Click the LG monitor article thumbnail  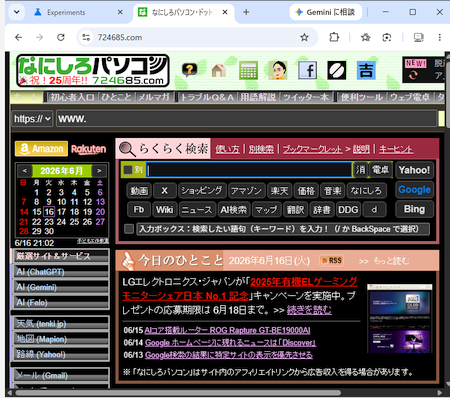point(400,318)
